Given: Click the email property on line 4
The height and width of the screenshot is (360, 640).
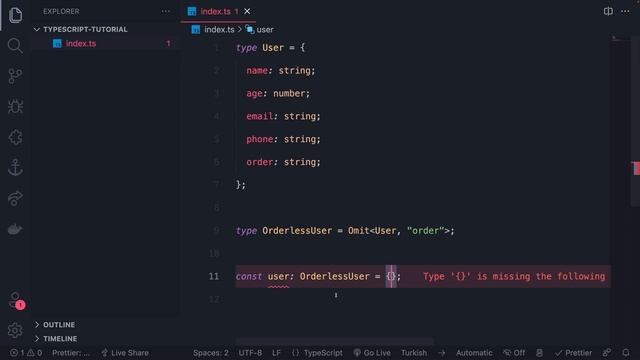Looking at the screenshot, I should coord(259,116).
